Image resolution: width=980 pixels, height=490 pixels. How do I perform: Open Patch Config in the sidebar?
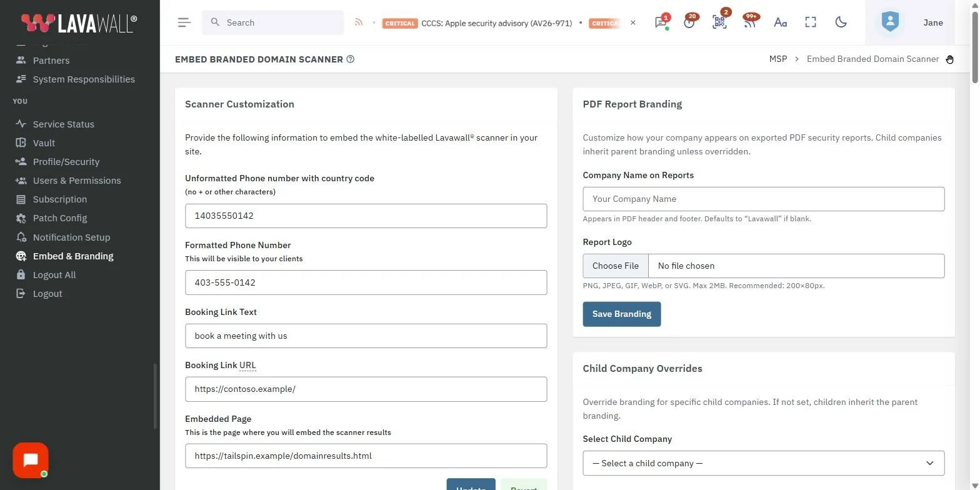[x=60, y=218]
